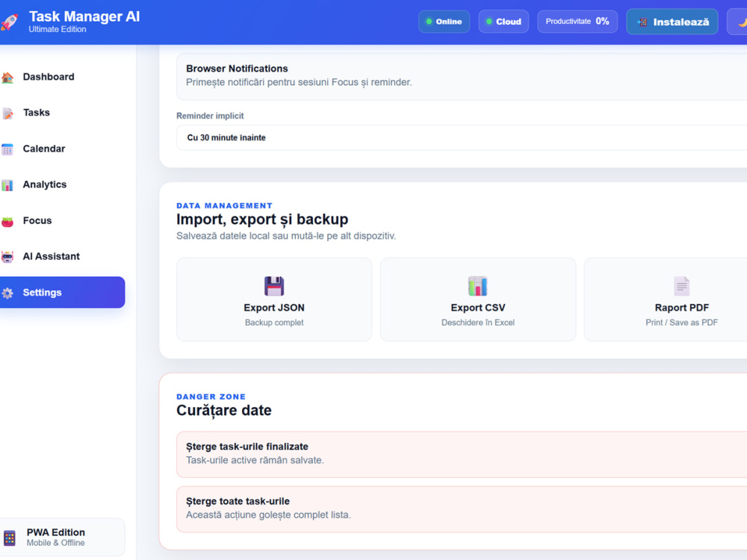Click the Online status badge

(x=444, y=22)
